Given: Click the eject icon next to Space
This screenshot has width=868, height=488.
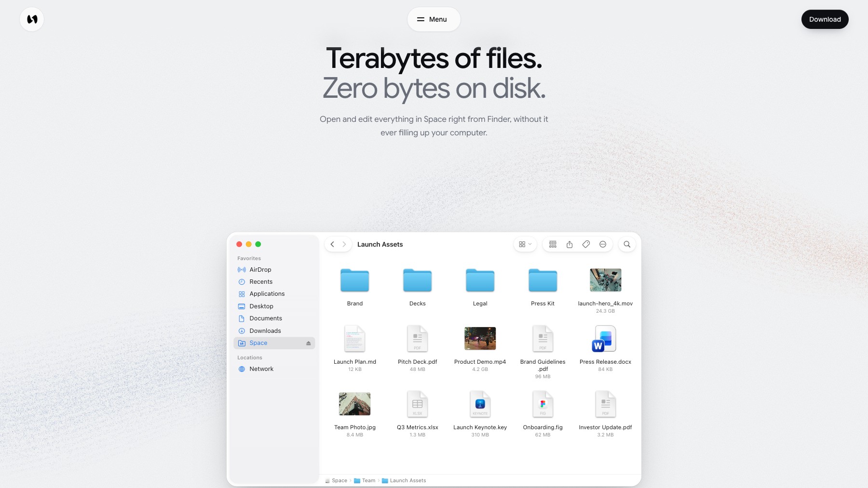Looking at the screenshot, I should point(308,343).
